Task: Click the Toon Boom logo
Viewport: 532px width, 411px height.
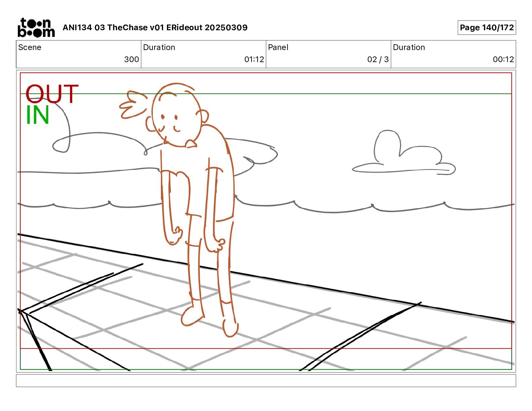Action: pyautogui.click(x=36, y=28)
